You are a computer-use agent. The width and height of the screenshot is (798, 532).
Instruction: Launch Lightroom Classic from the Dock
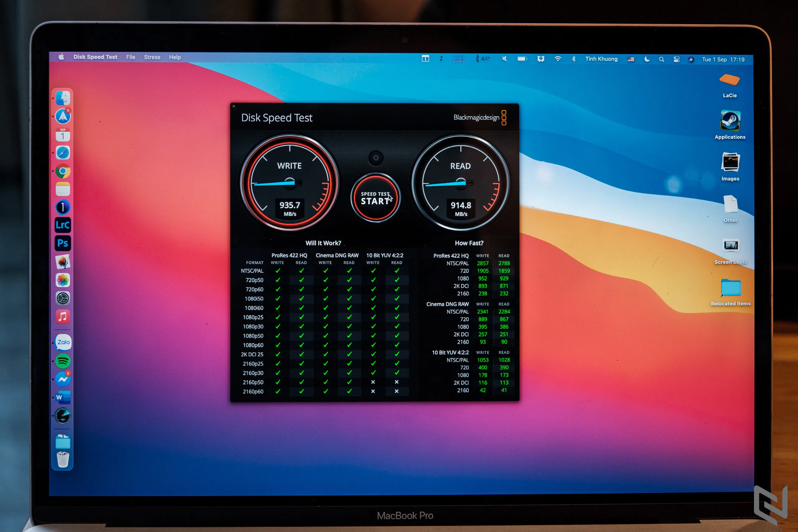[x=63, y=225]
